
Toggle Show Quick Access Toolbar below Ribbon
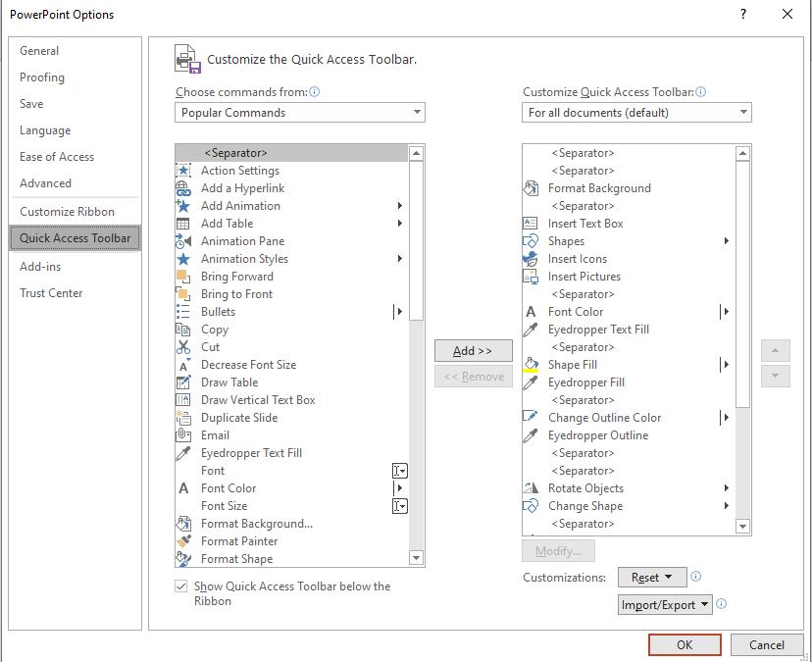[x=181, y=586]
